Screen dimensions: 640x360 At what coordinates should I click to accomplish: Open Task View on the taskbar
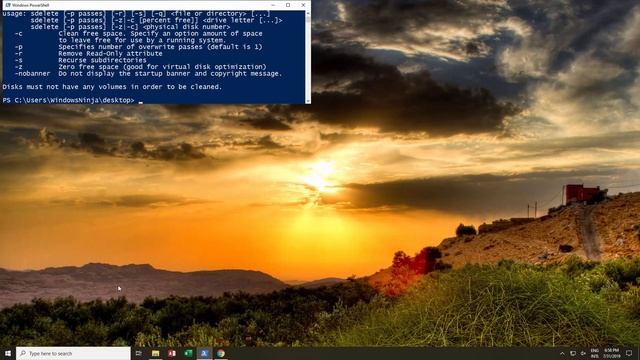[139, 353]
